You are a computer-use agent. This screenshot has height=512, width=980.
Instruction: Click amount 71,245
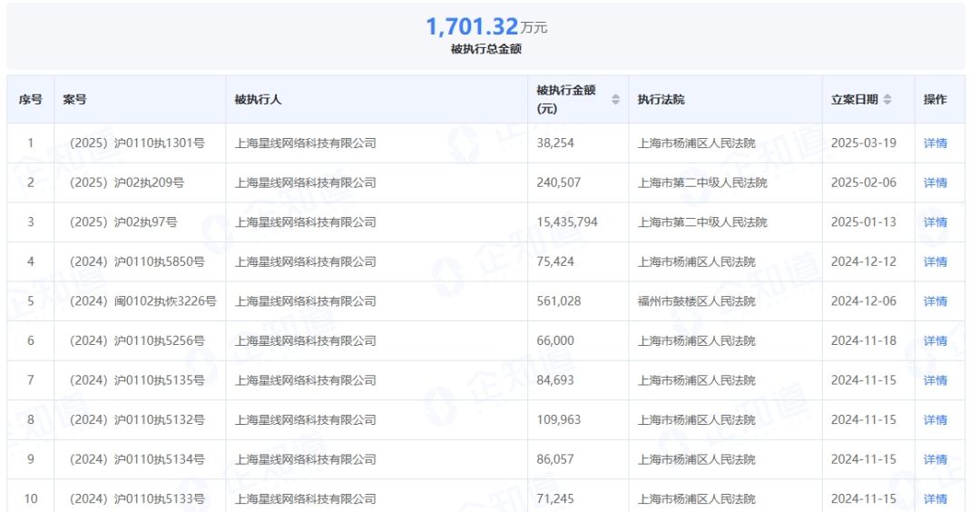555,499
